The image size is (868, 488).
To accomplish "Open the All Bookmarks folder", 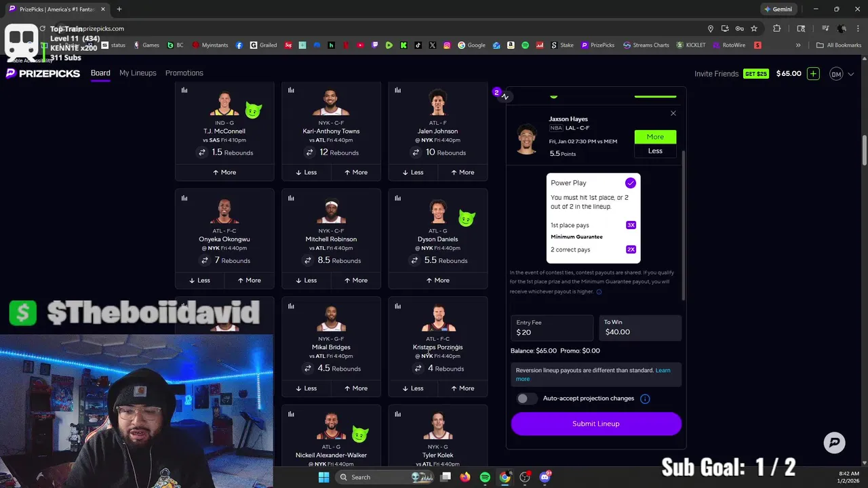I will (839, 45).
